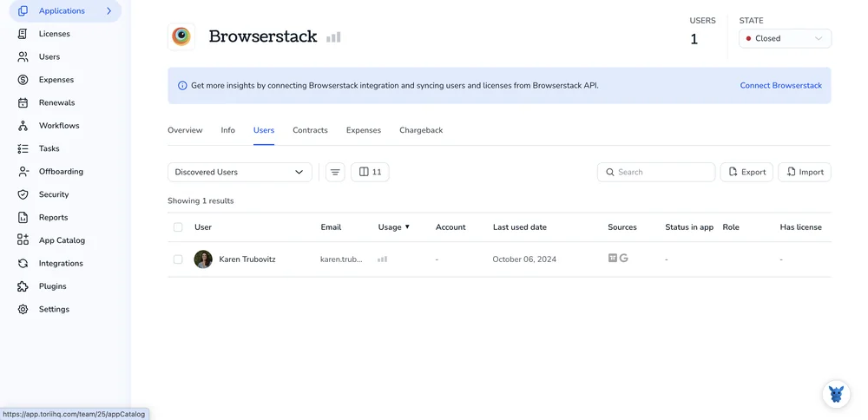Click the usage bars icon beside Browserstack title
The height and width of the screenshot is (420, 868).
(333, 37)
